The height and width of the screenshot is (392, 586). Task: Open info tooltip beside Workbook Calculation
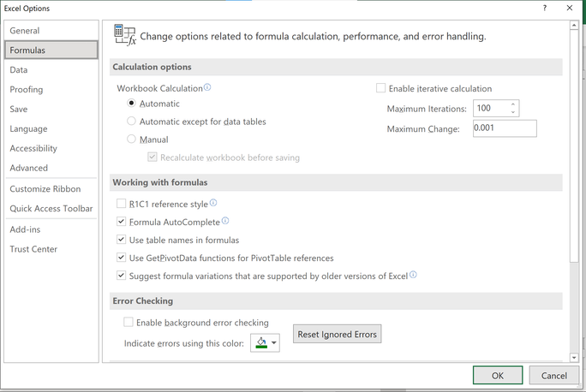[x=207, y=87]
